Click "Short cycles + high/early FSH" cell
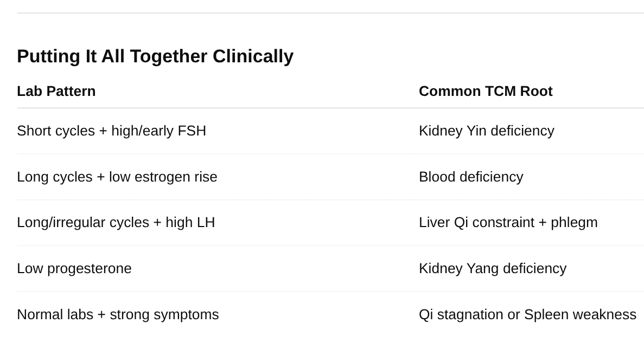 [x=111, y=131]
